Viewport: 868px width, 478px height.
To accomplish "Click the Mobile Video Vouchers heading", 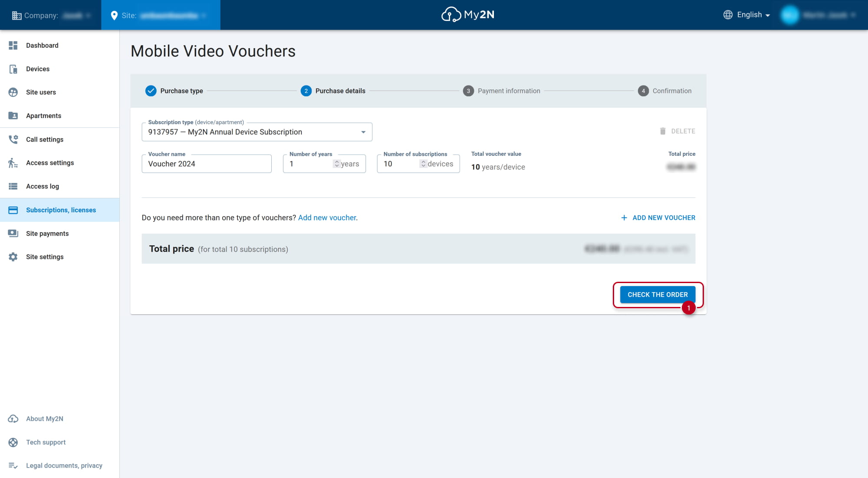I will [x=213, y=51].
